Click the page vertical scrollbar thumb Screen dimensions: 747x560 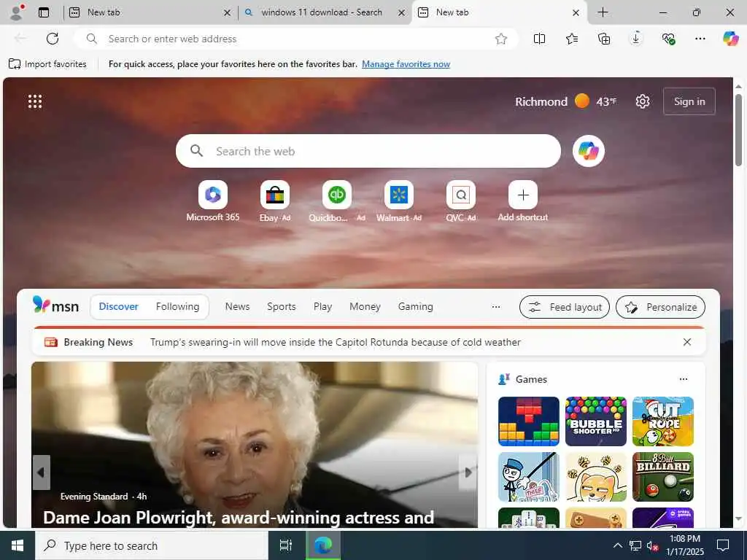(x=738, y=130)
